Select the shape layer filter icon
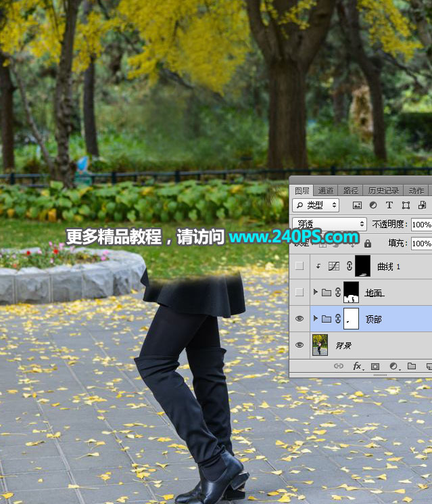 [x=406, y=206]
